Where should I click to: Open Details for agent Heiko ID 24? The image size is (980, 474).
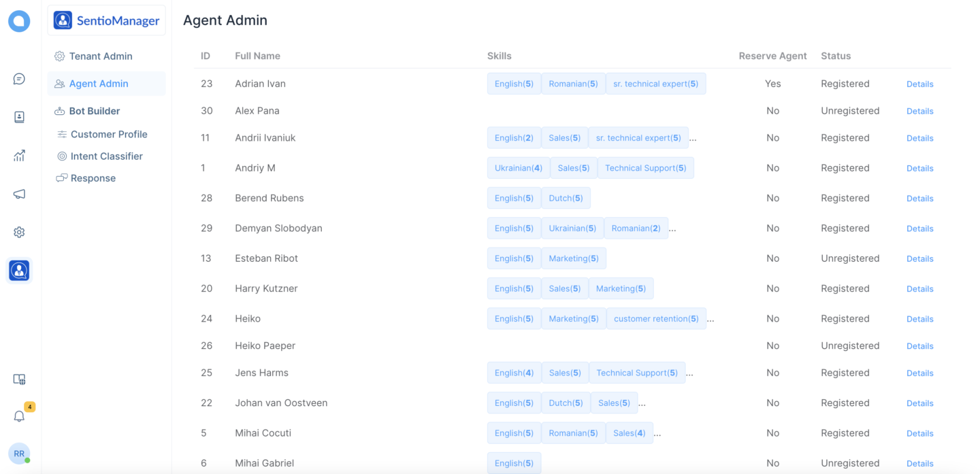click(x=919, y=319)
